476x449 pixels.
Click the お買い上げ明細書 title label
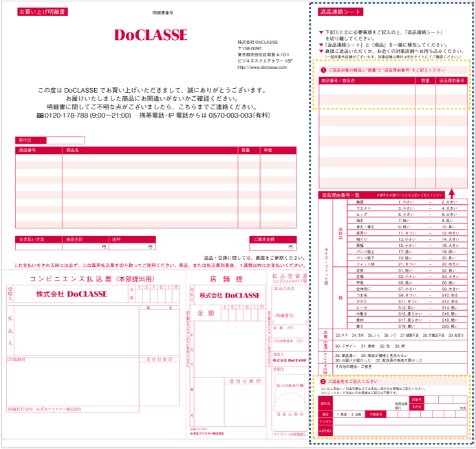[x=42, y=12]
